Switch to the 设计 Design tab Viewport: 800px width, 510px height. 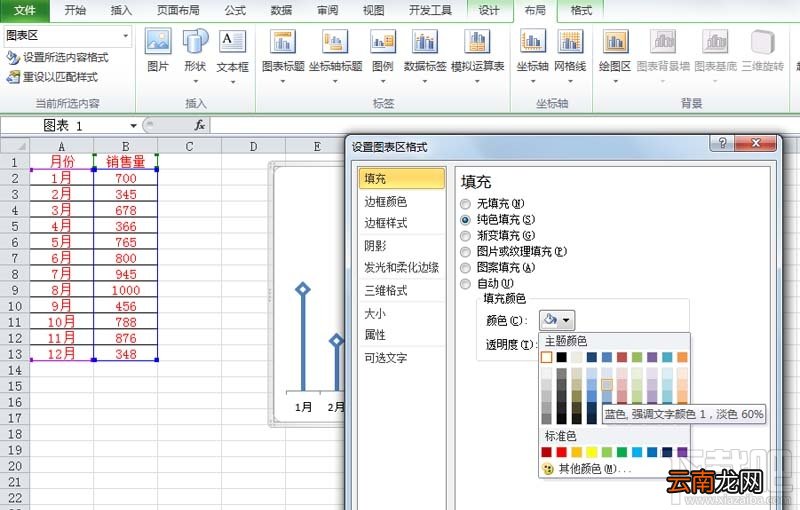click(x=489, y=11)
